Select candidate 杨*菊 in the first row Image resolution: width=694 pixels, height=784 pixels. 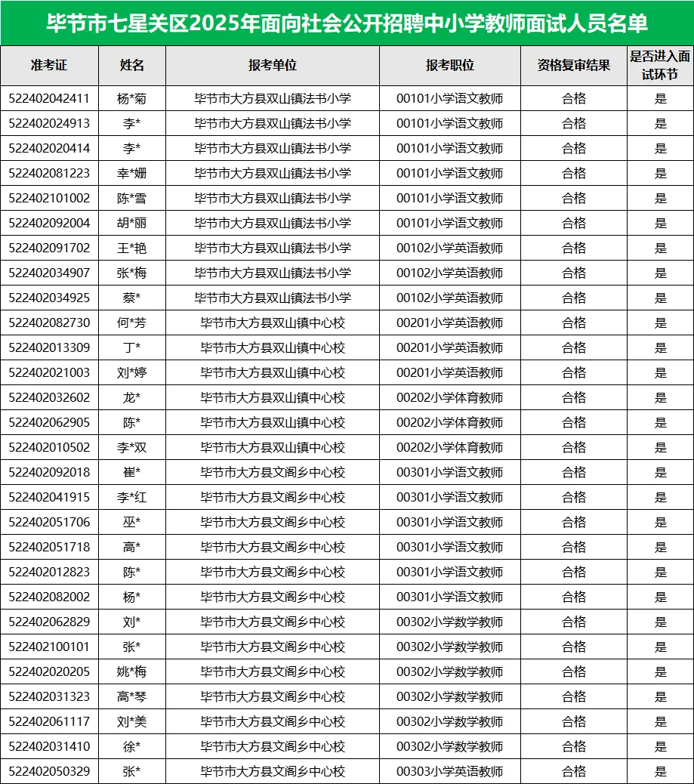click(129, 98)
